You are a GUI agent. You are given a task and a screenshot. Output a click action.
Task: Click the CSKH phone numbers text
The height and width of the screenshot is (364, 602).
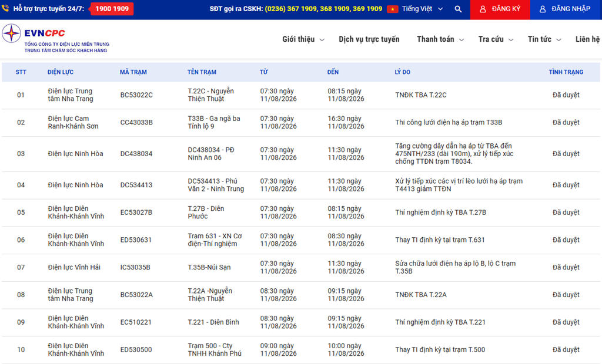coord(323,9)
